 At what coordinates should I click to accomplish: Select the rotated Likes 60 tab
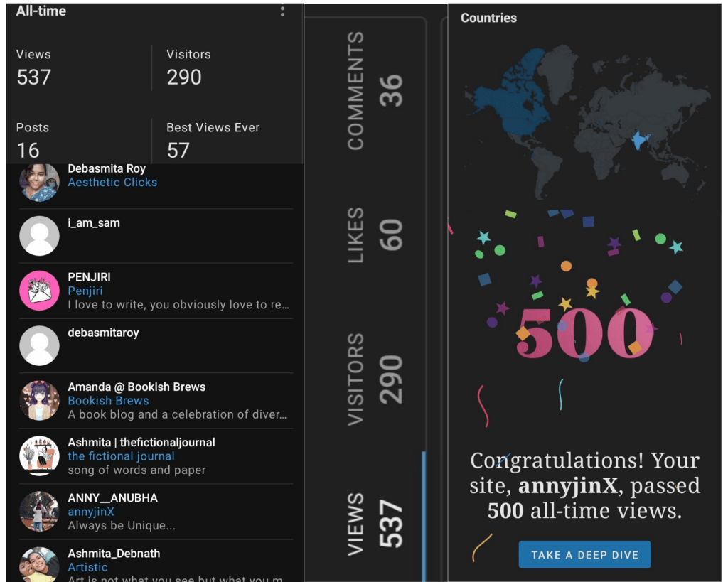click(x=375, y=235)
